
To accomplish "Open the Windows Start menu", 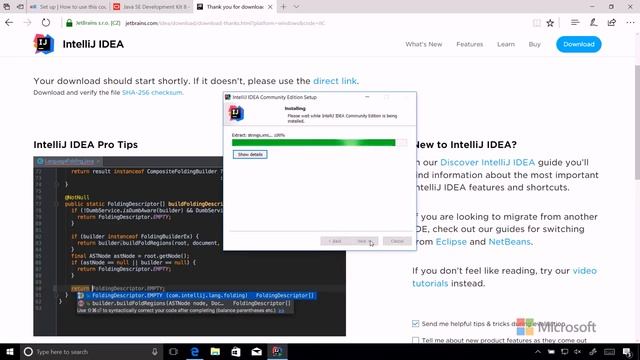I will point(10,351).
